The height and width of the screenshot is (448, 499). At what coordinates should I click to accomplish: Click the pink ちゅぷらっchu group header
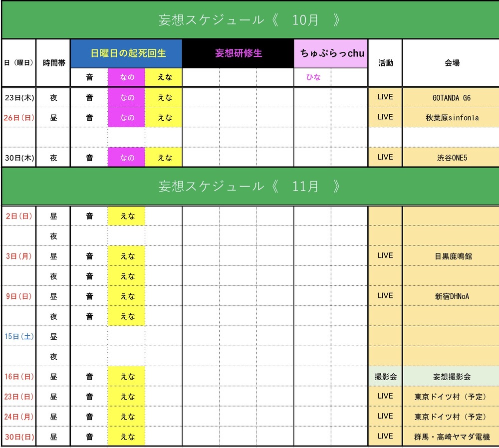point(331,53)
